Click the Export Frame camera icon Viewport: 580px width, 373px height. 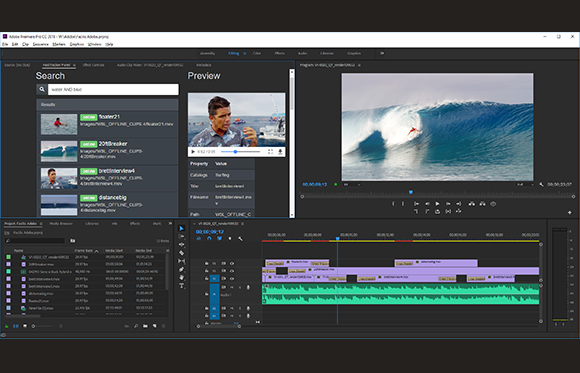tap(493, 204)
